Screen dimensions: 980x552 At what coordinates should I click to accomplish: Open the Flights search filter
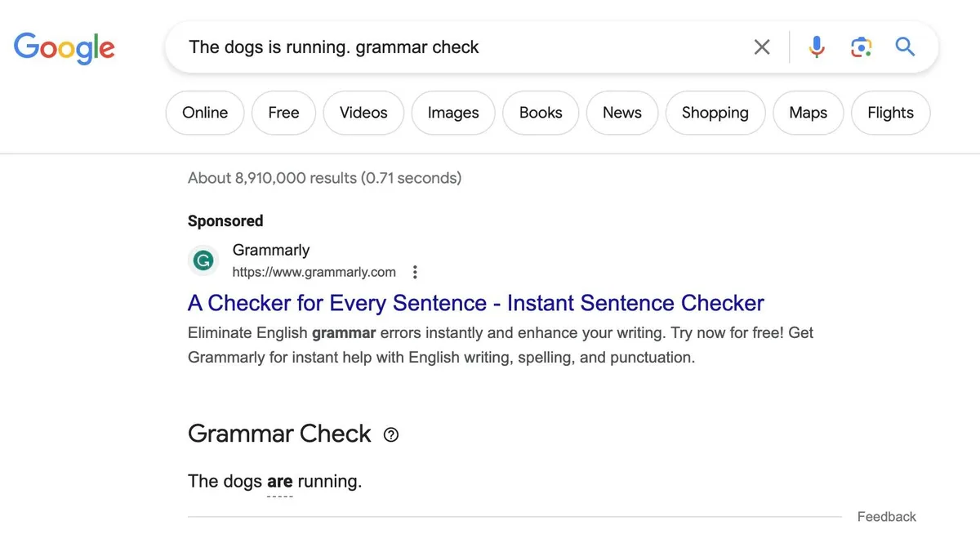(890, 113)
